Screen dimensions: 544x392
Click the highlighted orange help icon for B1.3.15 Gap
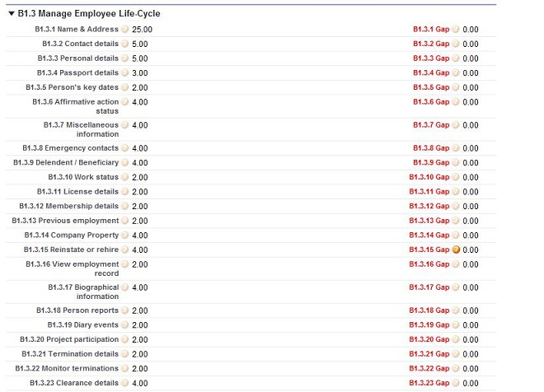(x=456, y=250)
